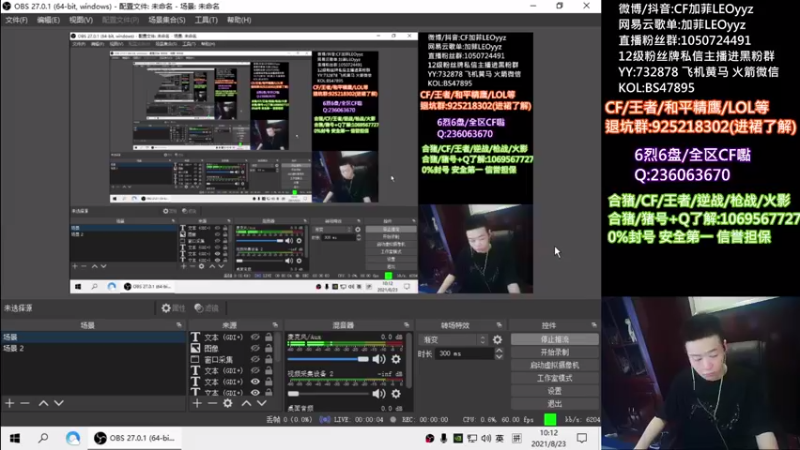Open the microphone mixer settings gear
The image size is (800, 450).
pos(396,359)
